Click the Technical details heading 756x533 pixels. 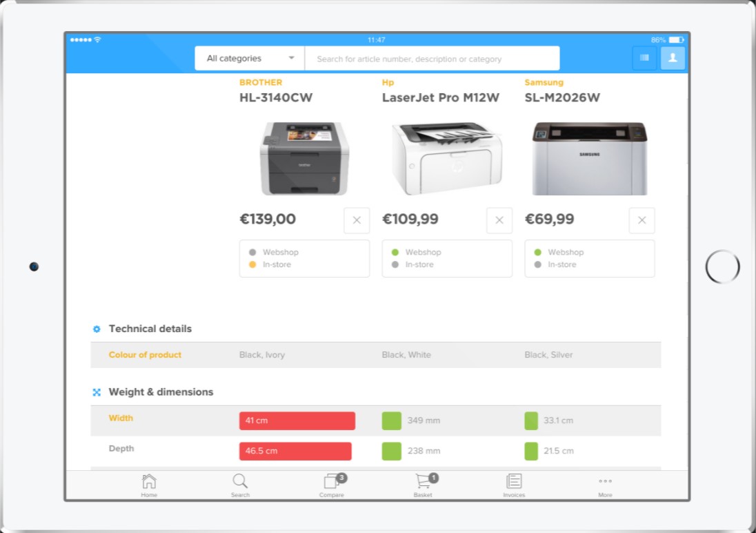[x=150, y=329]
